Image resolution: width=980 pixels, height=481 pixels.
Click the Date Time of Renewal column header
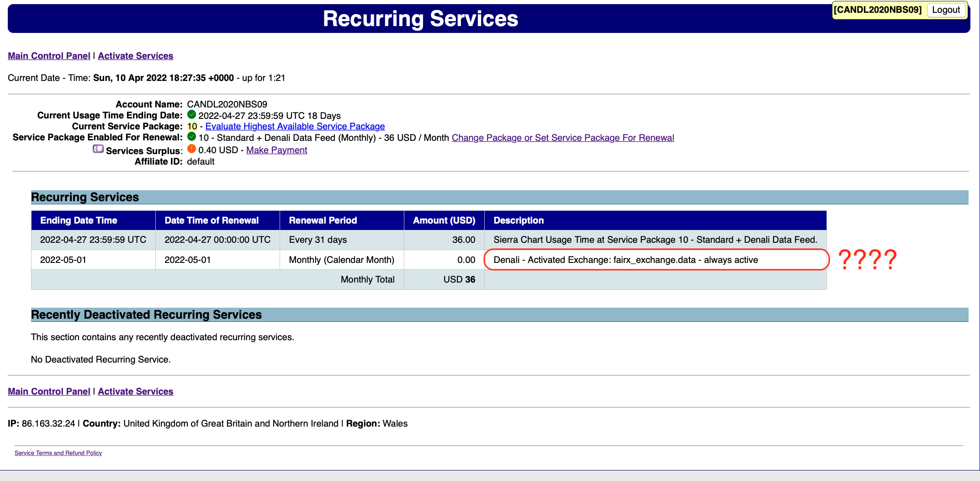tap(217, 220)
